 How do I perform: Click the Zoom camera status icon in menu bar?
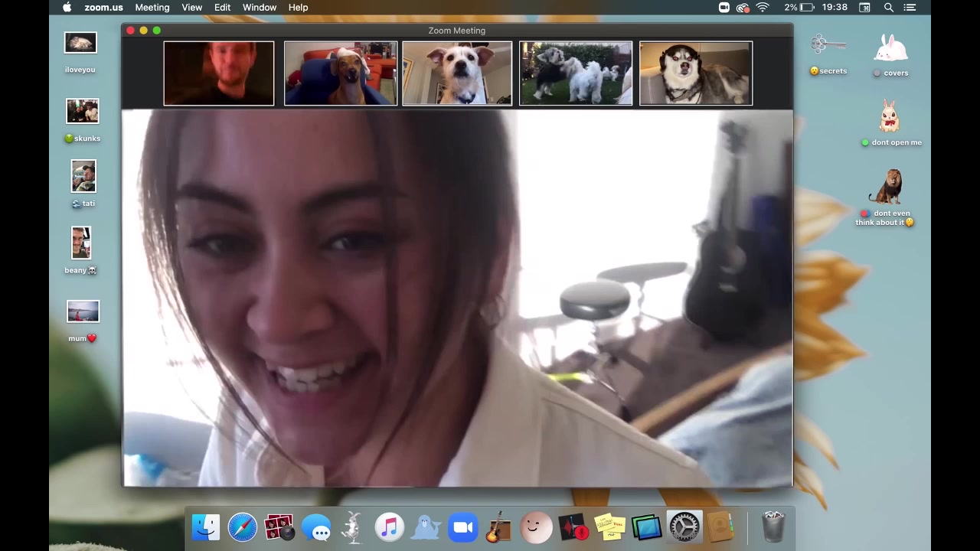724,8
